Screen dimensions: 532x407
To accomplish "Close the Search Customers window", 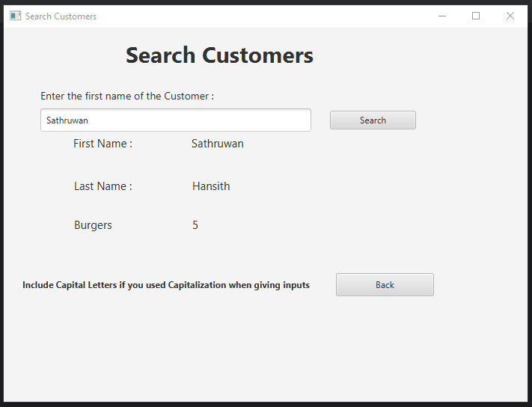I will 510,16.
